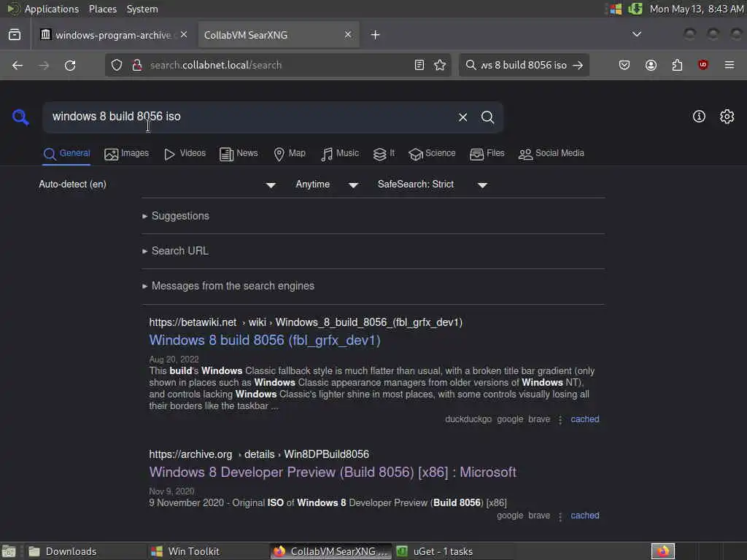
Task: Click the browser search box field
Action: (522, 65)
